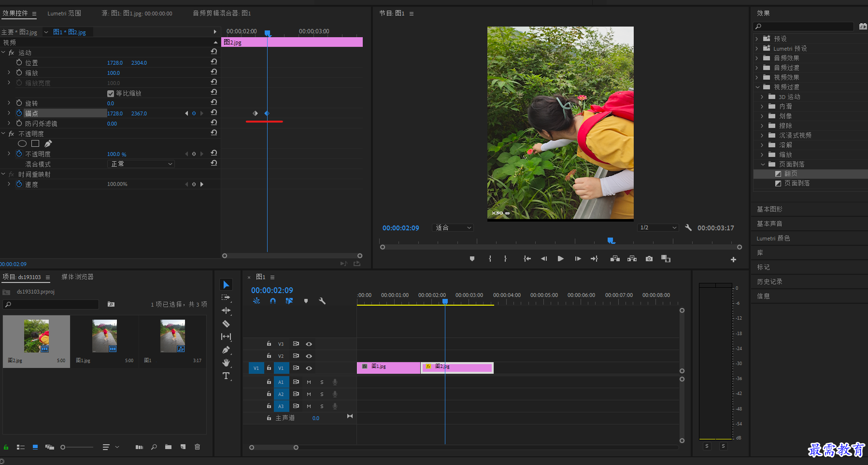868x465 pixels.
Task: Click the Play button in Program monitor
Action: (x=560, y=259)
